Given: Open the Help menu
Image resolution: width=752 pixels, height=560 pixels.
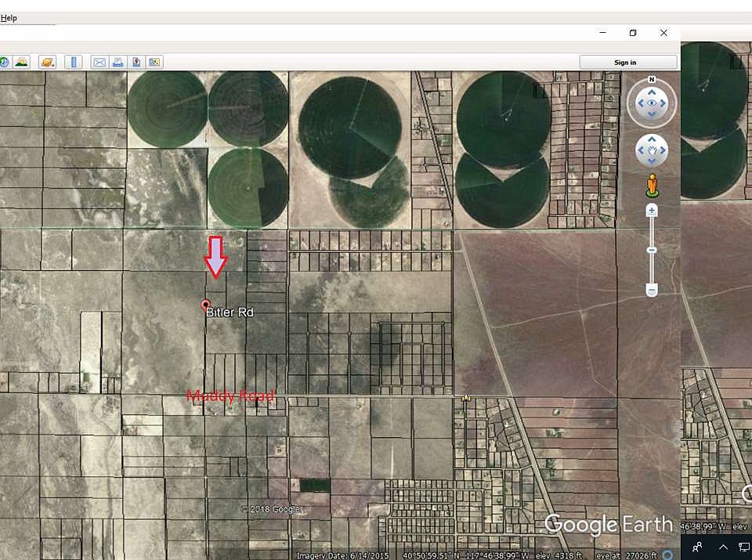Looking at the screenshot, I should click(9, 18).
